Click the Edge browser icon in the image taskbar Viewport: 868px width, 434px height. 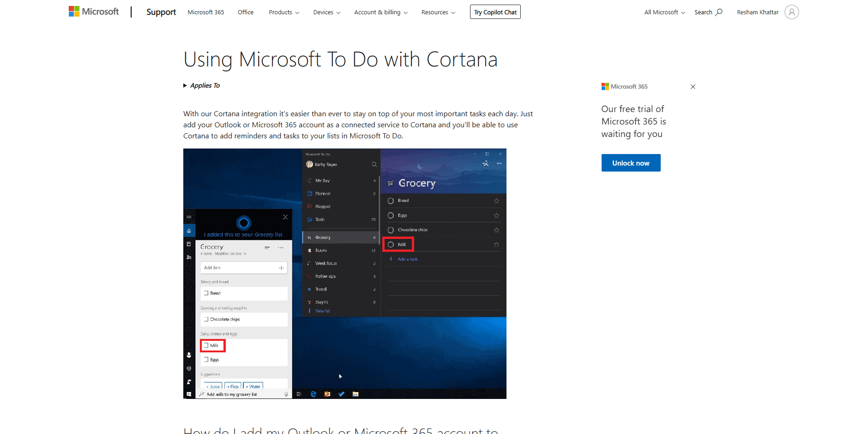[x=313, y=394]
